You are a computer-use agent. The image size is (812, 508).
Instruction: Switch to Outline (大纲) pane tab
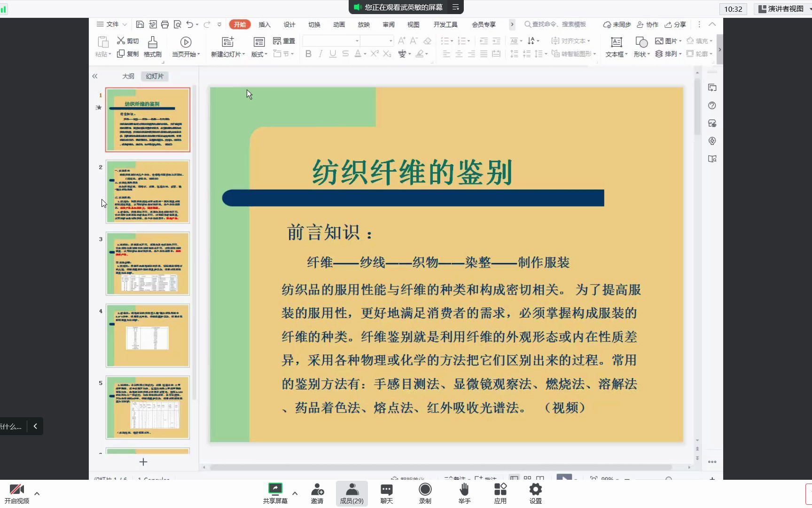point(128,76)
